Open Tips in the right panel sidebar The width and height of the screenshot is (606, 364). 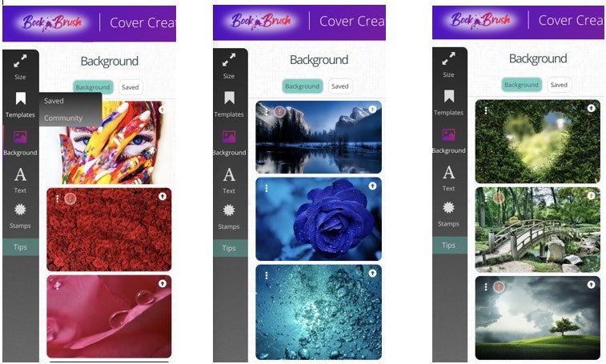448,245
